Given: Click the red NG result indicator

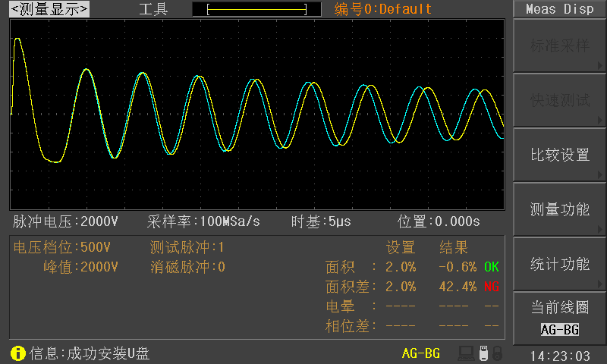Looking at the screenshot, I should coord(492,287).
